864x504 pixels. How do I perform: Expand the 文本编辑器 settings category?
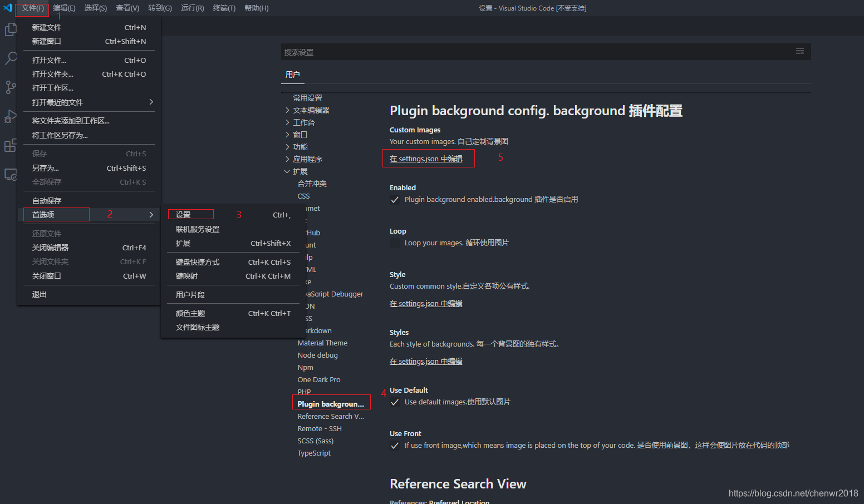(287, 110)
